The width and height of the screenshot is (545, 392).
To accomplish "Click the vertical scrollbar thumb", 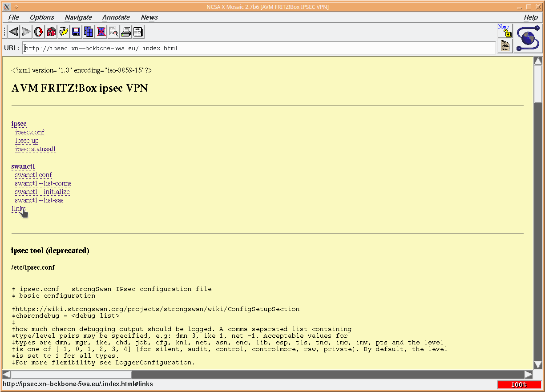I will 538,84.
